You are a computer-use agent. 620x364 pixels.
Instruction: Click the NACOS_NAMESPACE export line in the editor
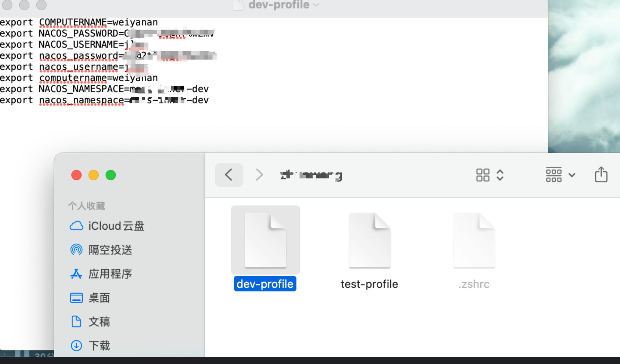105,89
